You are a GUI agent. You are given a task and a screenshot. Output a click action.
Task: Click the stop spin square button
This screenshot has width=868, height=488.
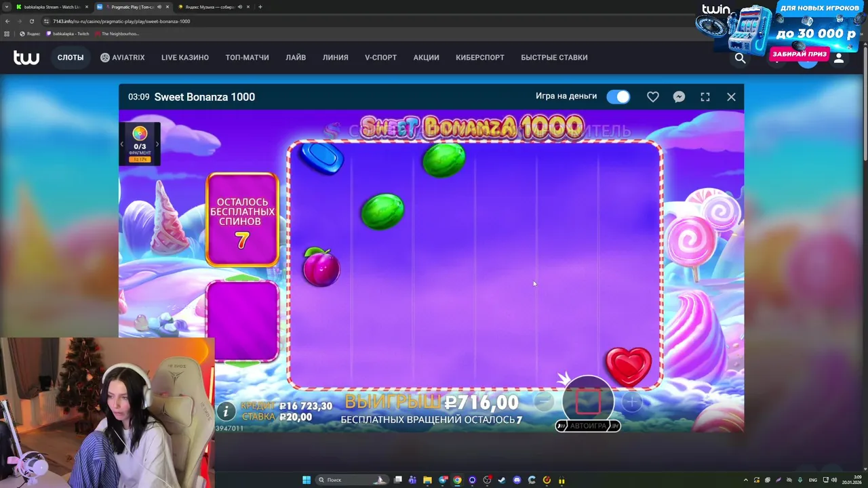pos(588,401)
